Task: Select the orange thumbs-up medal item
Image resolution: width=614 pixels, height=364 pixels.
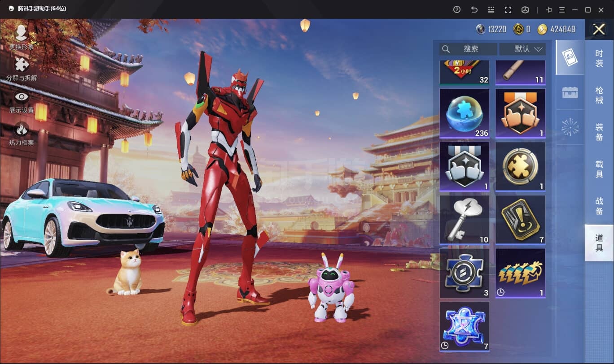Action: point(520,113)
